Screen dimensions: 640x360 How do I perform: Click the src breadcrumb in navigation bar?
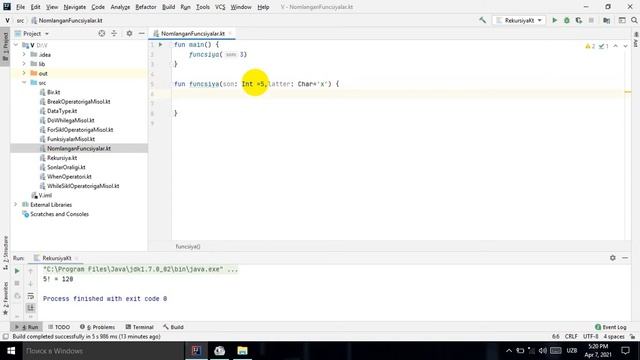click(20, 20)
